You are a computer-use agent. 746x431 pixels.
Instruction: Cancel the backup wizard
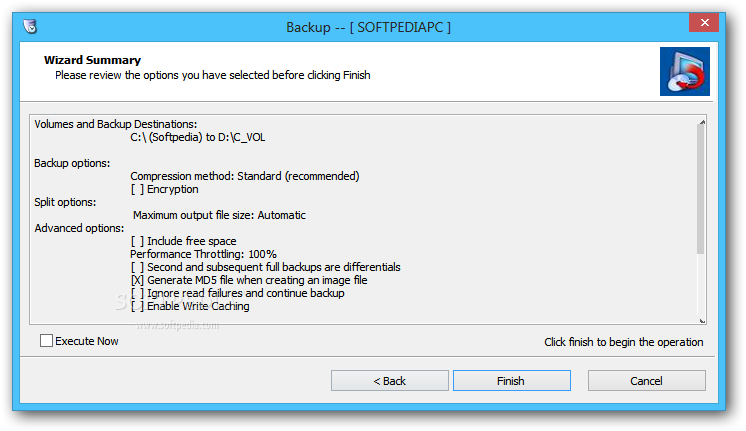(647, 381)
